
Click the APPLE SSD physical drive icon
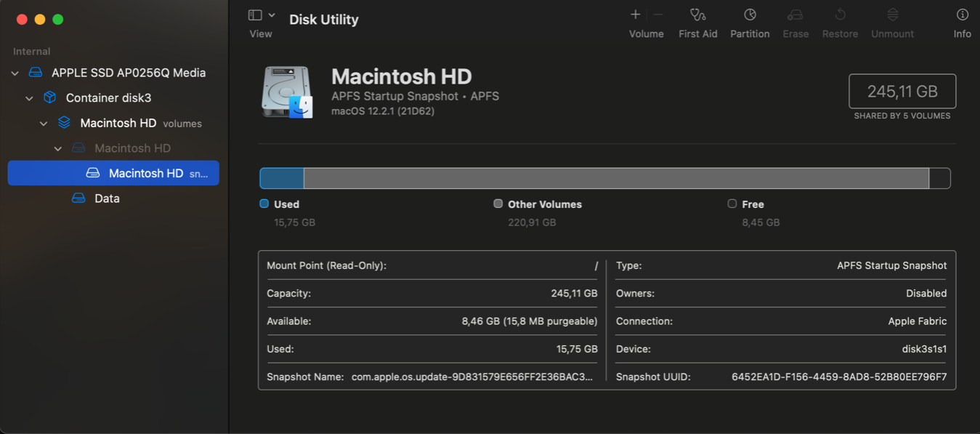(36, 73)
